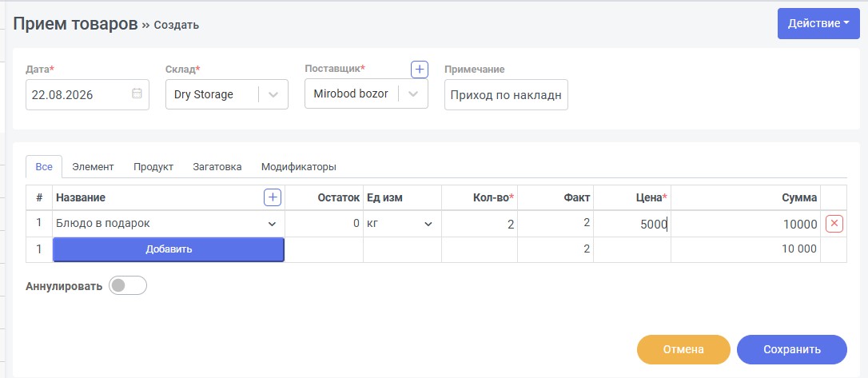The width and height of the screenshot is (868, 378).
Task: Add new supplier with plus icon
Action: tap(420, 70)
